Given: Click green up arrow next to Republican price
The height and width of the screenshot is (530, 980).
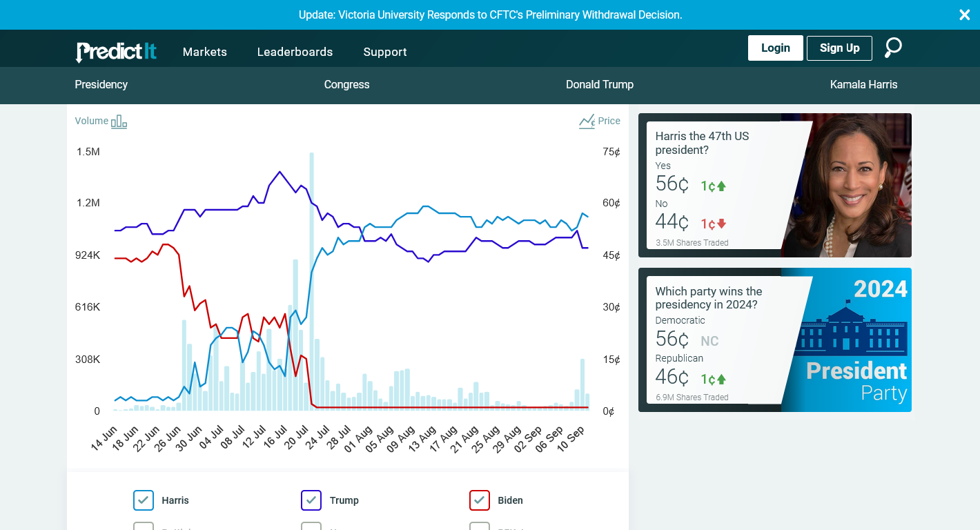Looking at the screenshot, I should [721, 379].
